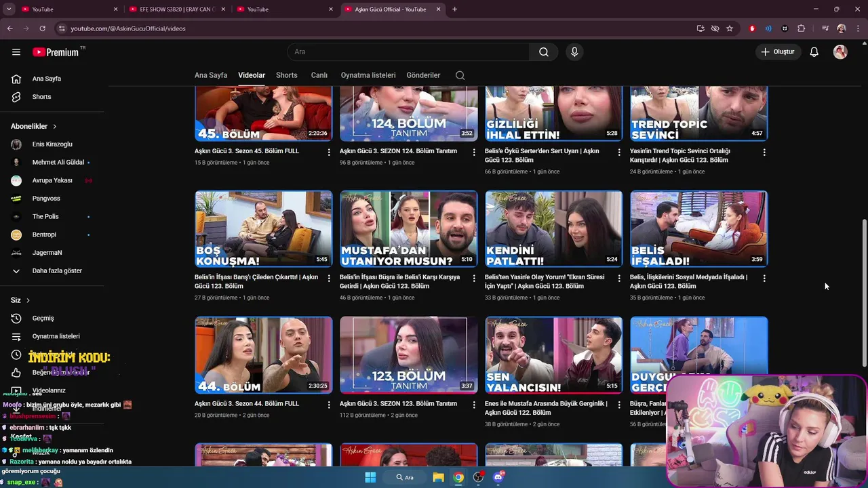The image size is (868, 488).
Task: Play MUSTAFA'DAN UTANIYOR MUSUN thumbnail
Action: tap(409, 229)
